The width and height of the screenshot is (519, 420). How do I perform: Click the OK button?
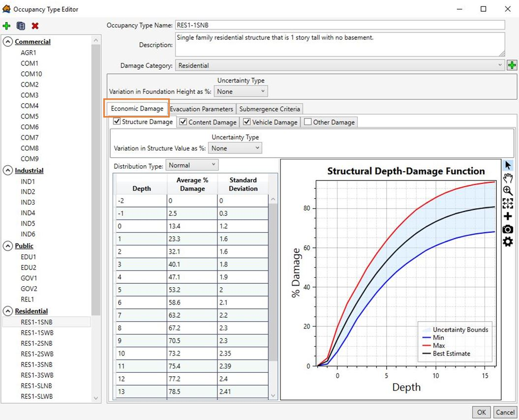[x=482, y=412]
